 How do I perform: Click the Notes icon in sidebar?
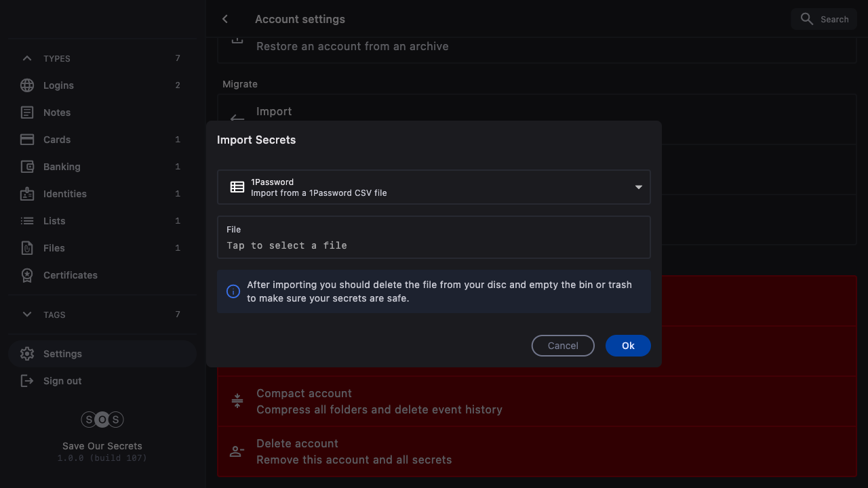coord(27,113)
